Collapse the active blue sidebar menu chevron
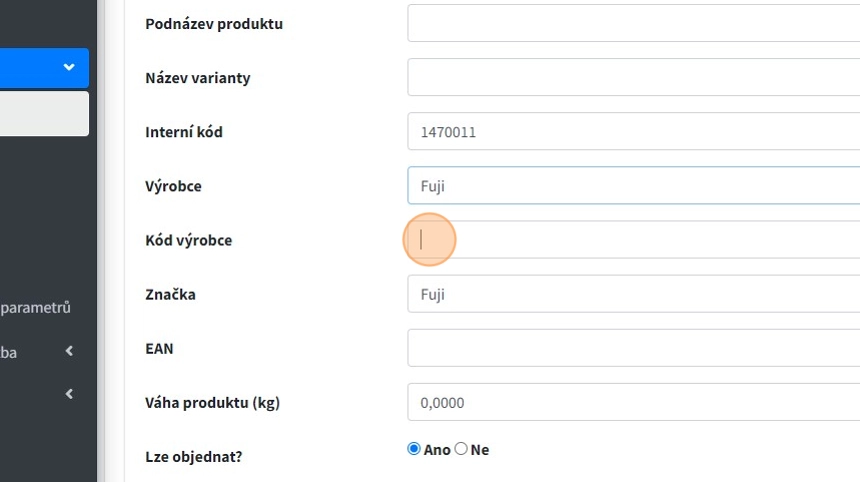The width and height of the screenshot is (860, 482). coord(68,67)
